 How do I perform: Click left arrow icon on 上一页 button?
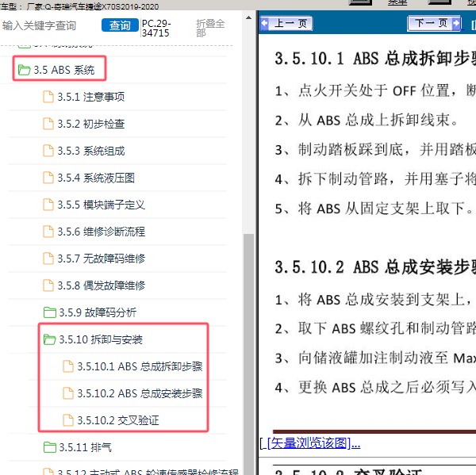tap(264, 23)
